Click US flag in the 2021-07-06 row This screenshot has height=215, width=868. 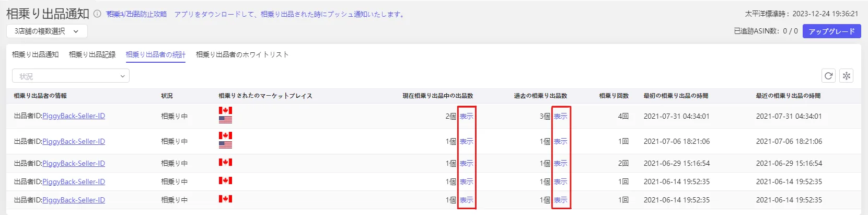pyautogui.click(x=225, y=145)
